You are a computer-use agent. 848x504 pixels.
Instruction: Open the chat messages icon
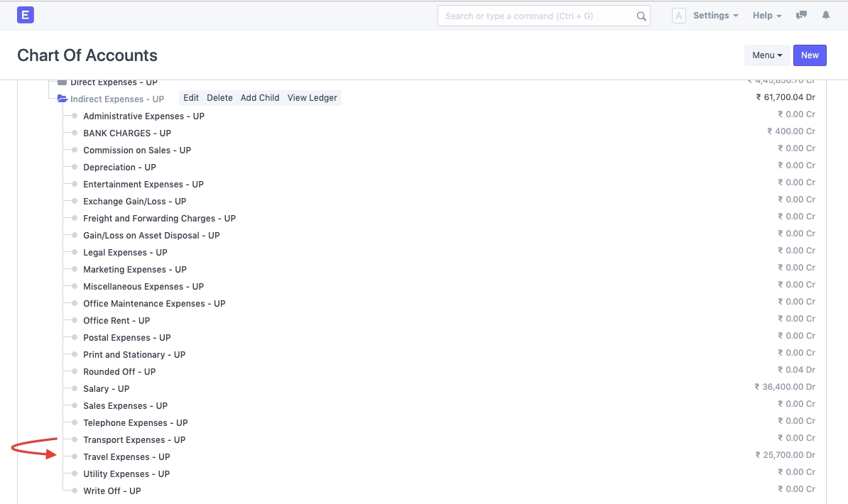[x=802, y=16]
